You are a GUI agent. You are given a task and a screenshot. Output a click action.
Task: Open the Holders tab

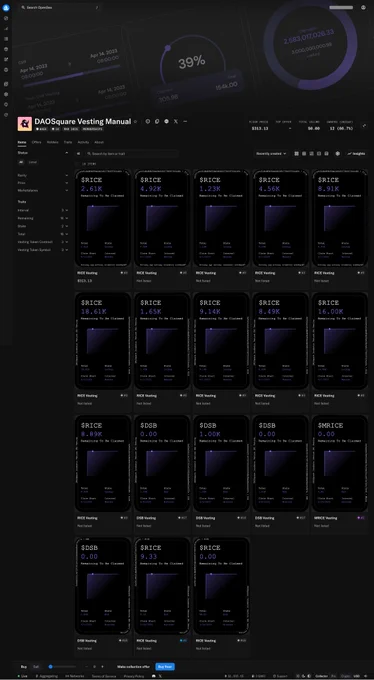click(x=52, y=142)
